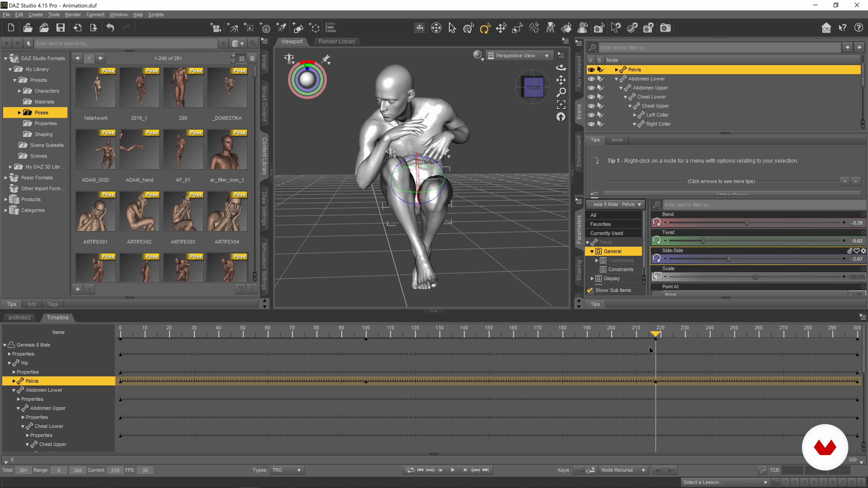Adjust the Twist slider handle
Viewport: 868px width, 488px height.
(x=703, y=241)
